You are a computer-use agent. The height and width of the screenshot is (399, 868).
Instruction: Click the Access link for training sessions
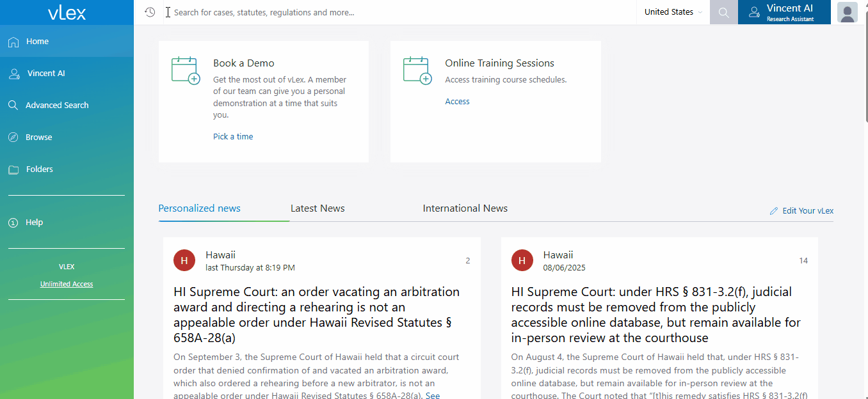[x=457, y=102]
